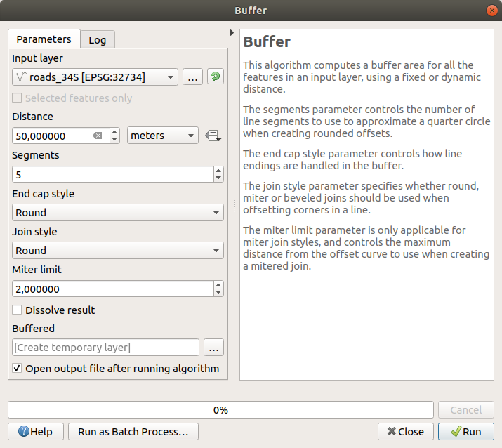The width and height of the screenshot is (502, 448).
Task: Clear the Distance value field
Action: [x=98, y=136]
